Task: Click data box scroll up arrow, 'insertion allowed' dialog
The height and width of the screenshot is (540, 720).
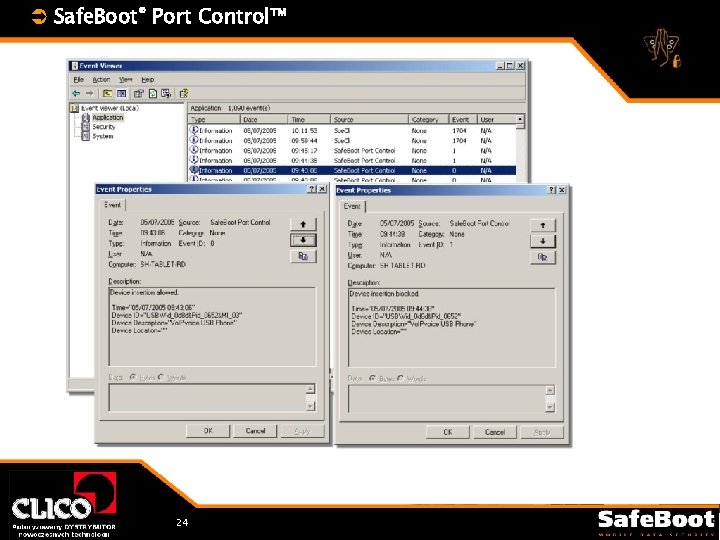Action: pyautogui.click(x=310, y=389)
